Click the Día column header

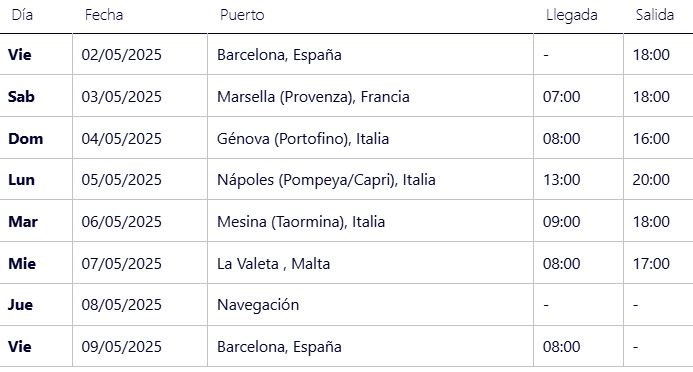coord(22,15)
